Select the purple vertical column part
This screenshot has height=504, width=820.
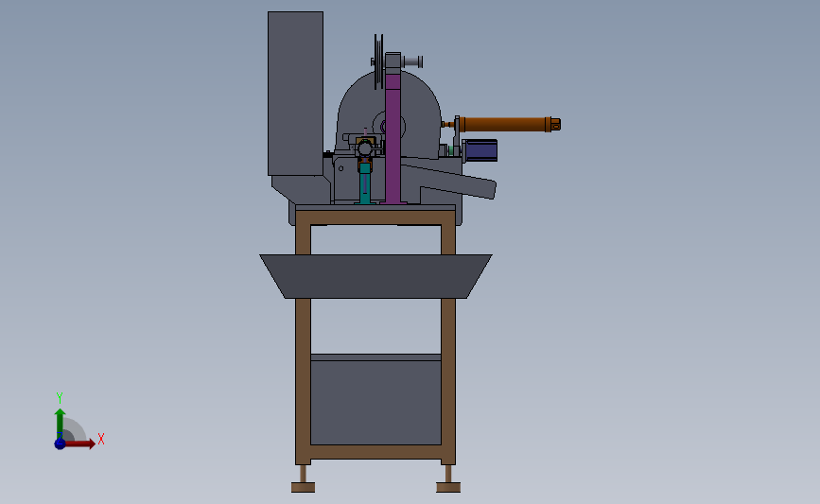393,137
